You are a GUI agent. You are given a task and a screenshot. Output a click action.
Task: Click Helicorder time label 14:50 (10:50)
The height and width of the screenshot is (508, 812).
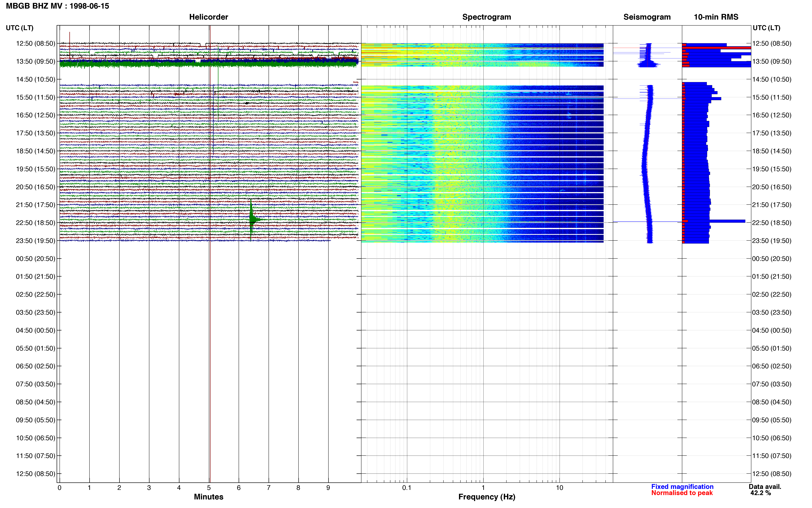pyautogui.click(x=36, y=79)
